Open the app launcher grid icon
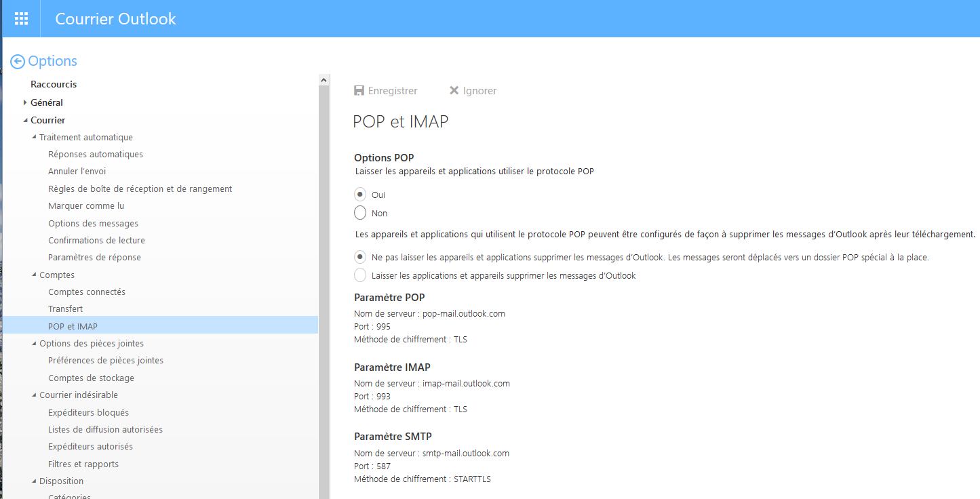The height and width of the screenshot is (499, 980). point(21,19)
